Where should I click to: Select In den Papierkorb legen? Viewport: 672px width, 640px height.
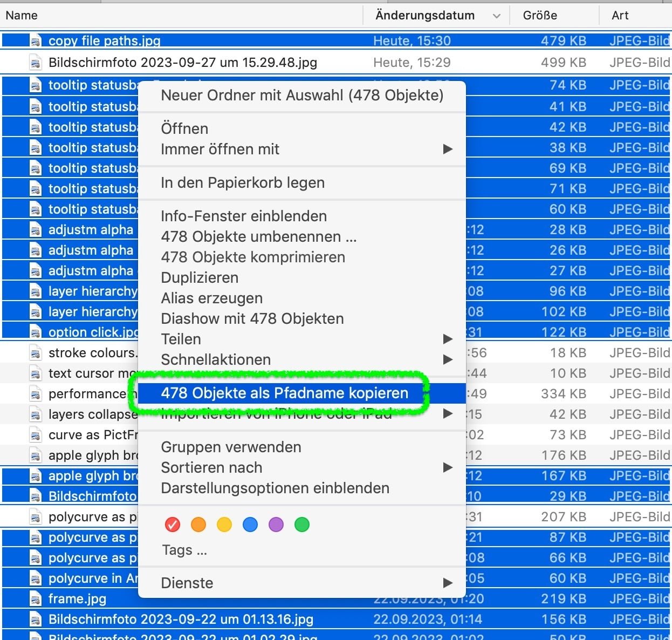click(242, 182)
